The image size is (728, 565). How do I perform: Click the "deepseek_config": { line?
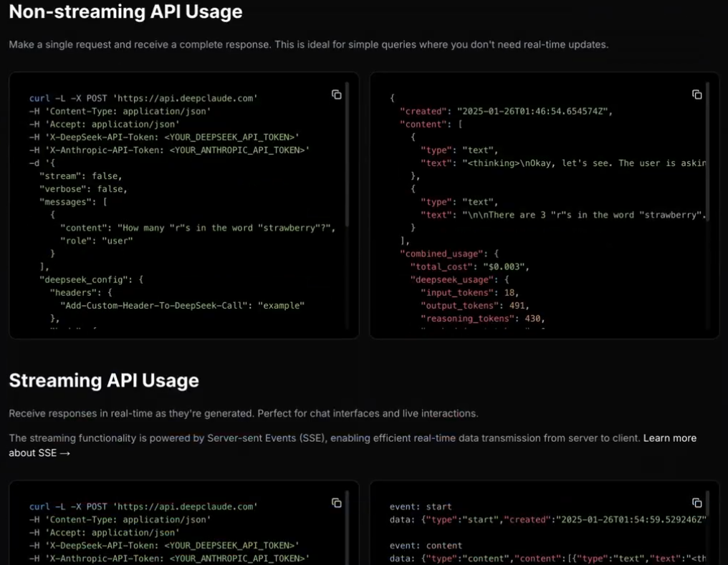click(x=92, y=280)
